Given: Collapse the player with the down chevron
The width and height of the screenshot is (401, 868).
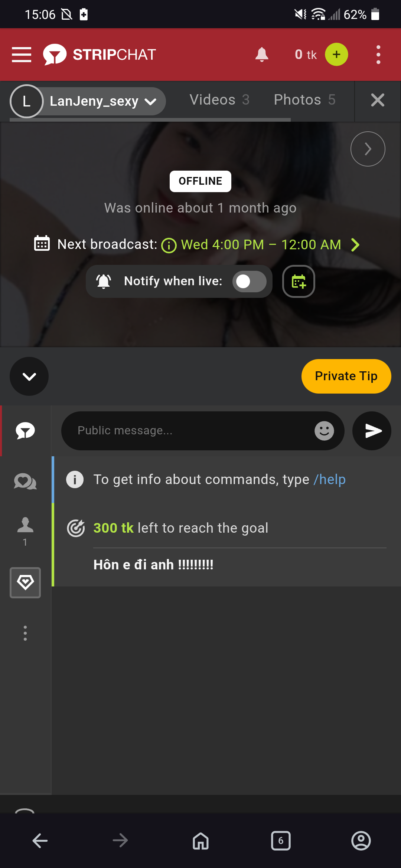Looking at the screenshot, I should pyautogui.click(x=29, y=376).
